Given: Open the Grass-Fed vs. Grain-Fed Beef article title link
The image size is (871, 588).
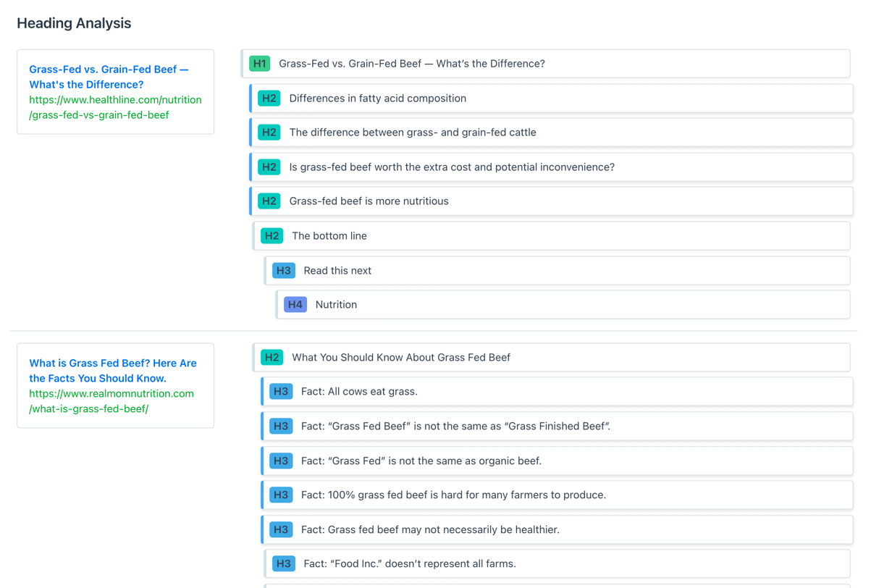Looking at the screenshot, I should tap(109, 77).
